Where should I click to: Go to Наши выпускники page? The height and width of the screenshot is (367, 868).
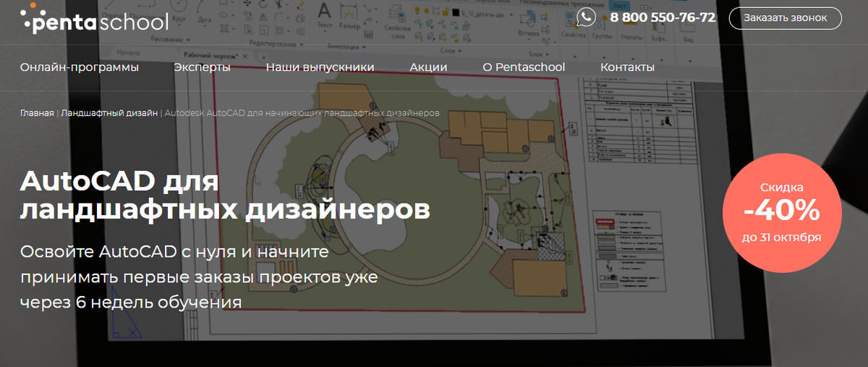[320, 67]
